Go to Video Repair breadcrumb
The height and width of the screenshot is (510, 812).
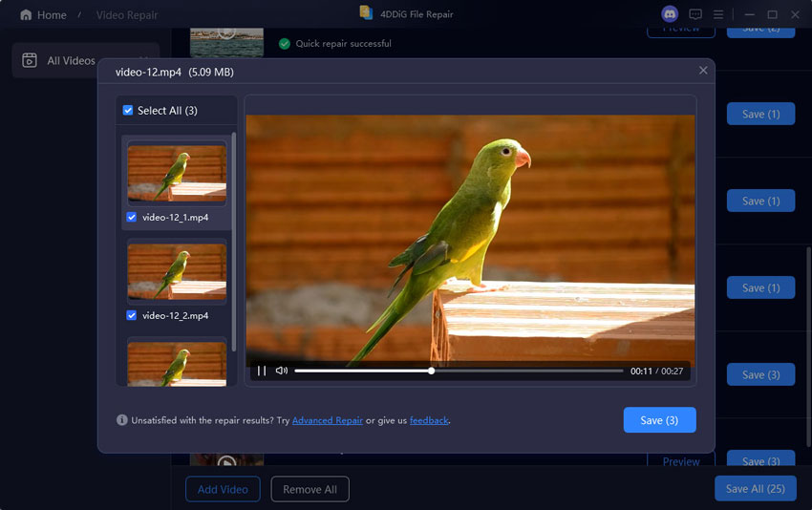point(127,15)
